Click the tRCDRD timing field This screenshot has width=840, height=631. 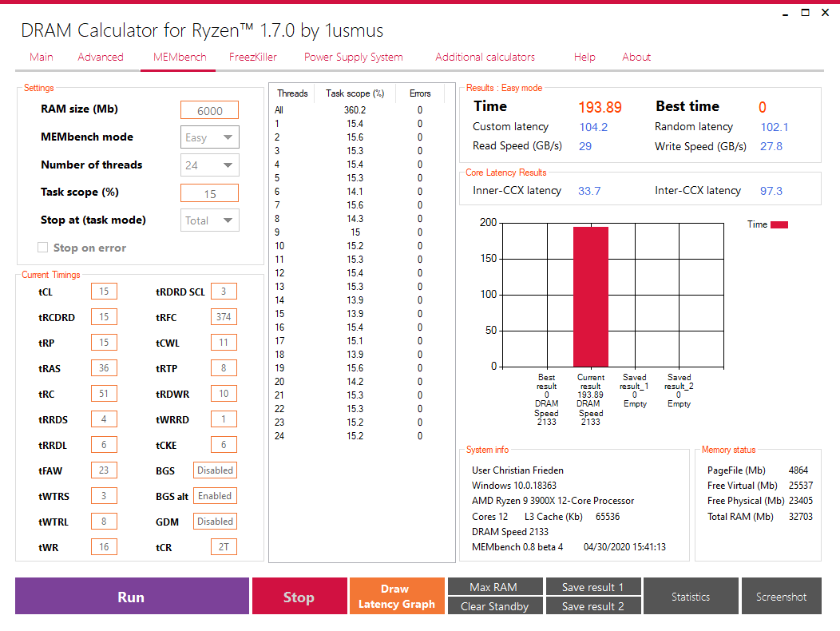click(104, 317)
